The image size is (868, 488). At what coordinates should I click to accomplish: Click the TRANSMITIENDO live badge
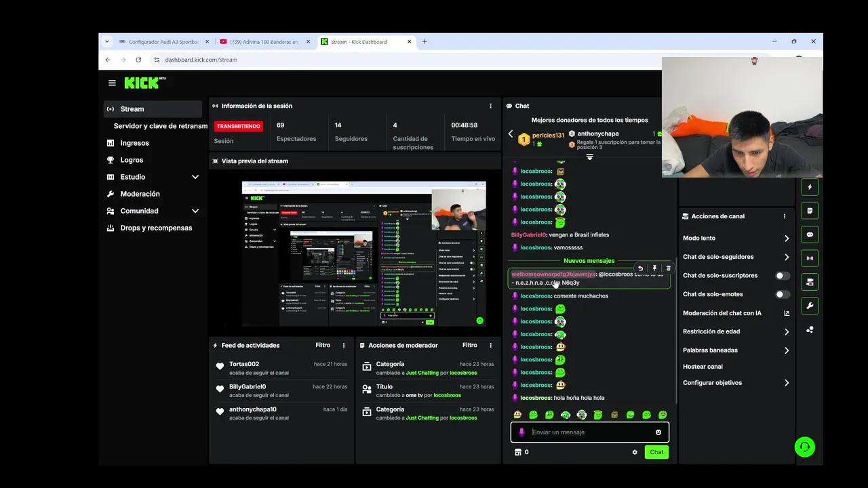(239, 126)
